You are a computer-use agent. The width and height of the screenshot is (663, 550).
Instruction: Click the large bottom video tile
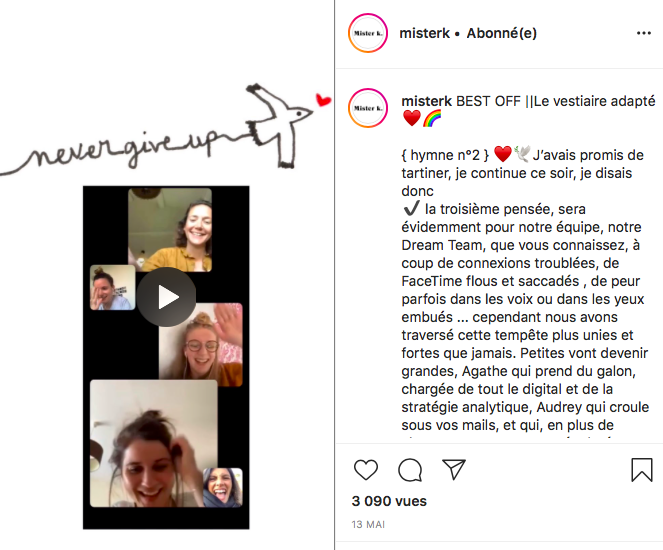[x=154, y=443]
